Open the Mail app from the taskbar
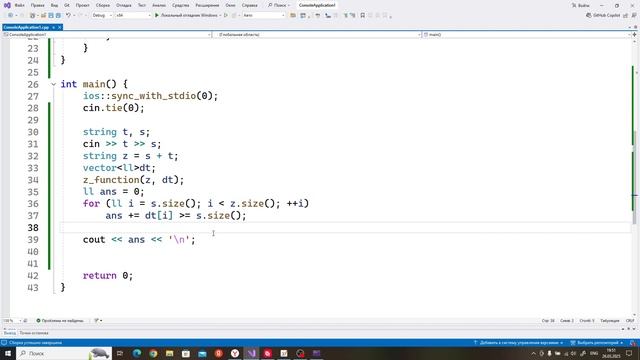The image size is (640, 360). click(x=202, y=353)
